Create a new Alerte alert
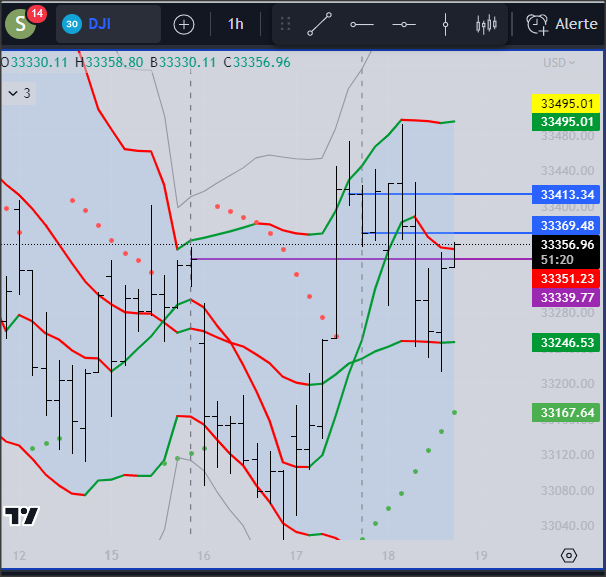The width and height of the screenshot is (606, 577). pos(562,24)
